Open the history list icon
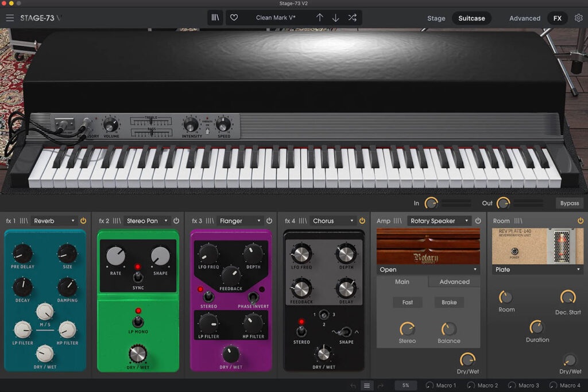This screenshot has width=588, height=392. [367, 385]
